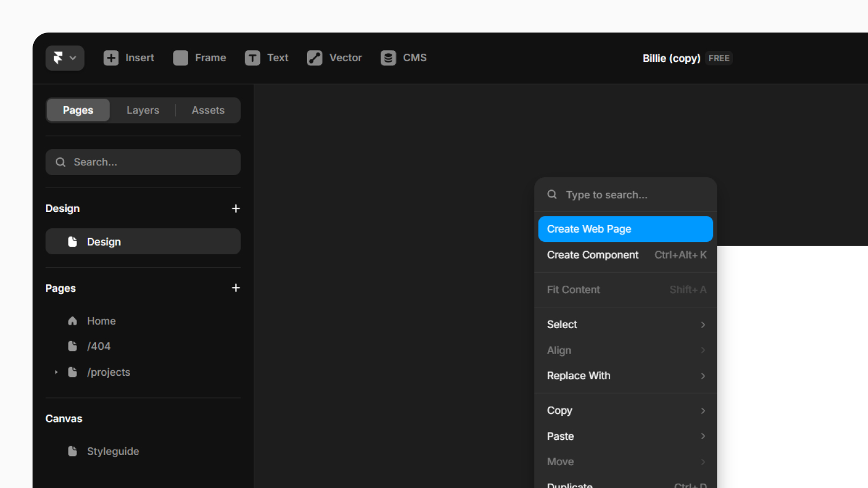
Task: Switch to the Assets tab
Action: 208,110
